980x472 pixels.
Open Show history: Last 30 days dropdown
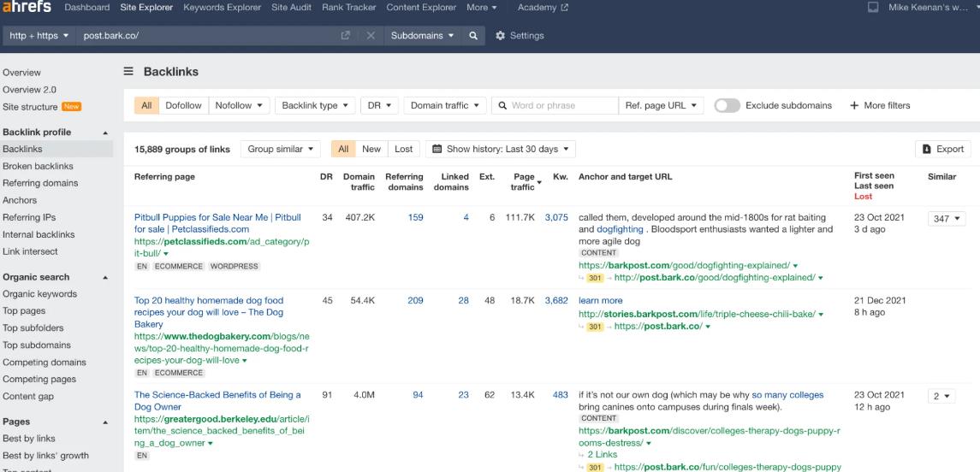(501, 150)
